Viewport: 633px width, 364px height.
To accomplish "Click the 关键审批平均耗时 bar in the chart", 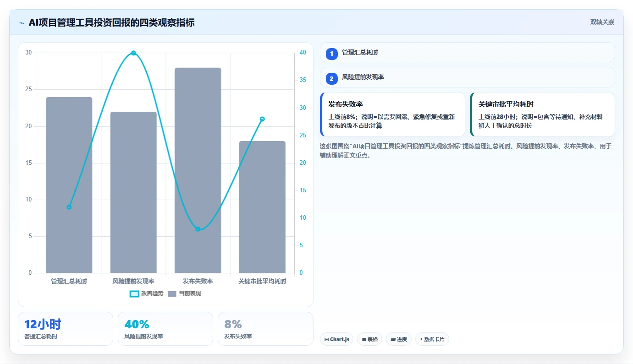I will [262, 207].
